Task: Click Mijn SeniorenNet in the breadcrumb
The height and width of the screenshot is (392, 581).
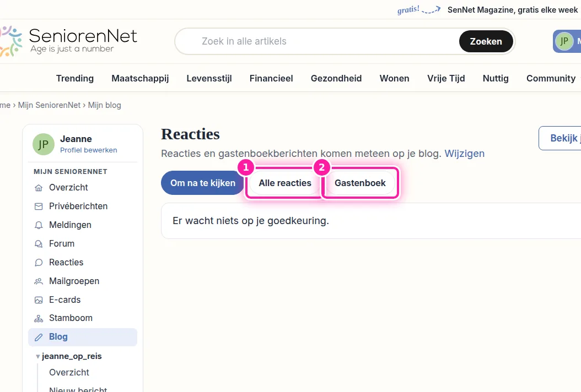Action: point(49,105)
